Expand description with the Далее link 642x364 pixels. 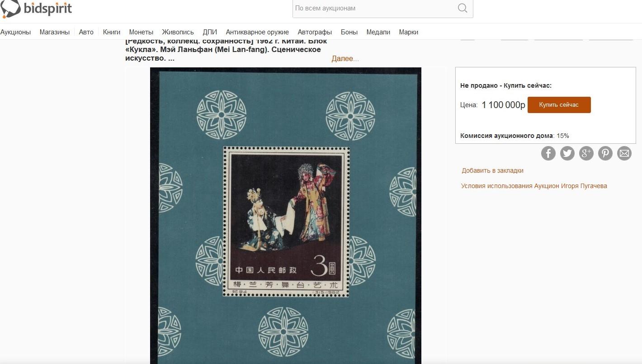(345, 59)
